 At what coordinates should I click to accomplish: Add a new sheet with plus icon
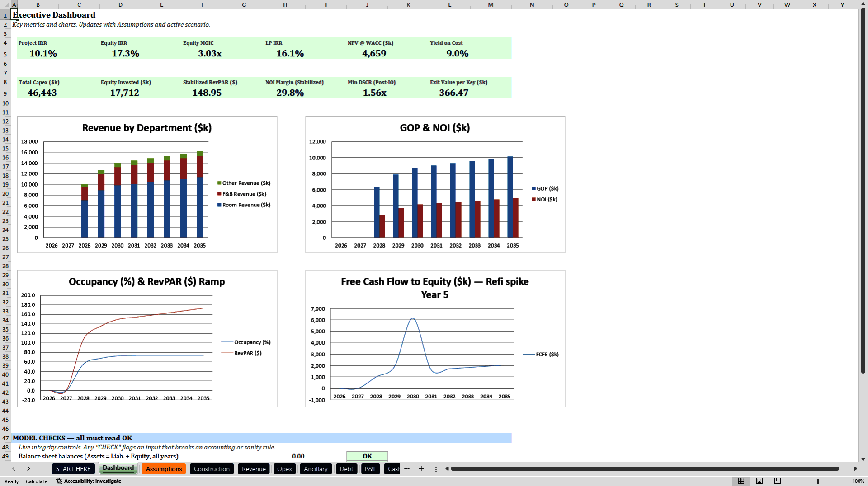tap(421, 469)
